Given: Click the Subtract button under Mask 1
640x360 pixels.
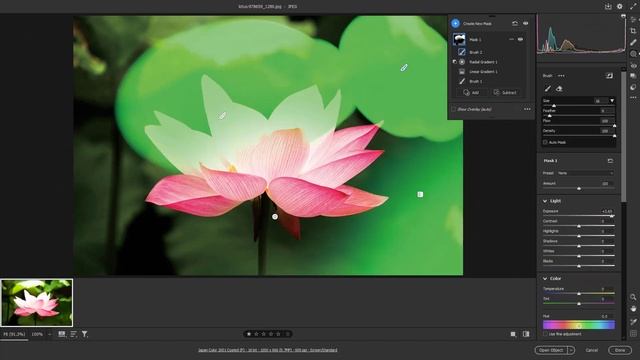Looking at the screenshot, I should 506,93.
